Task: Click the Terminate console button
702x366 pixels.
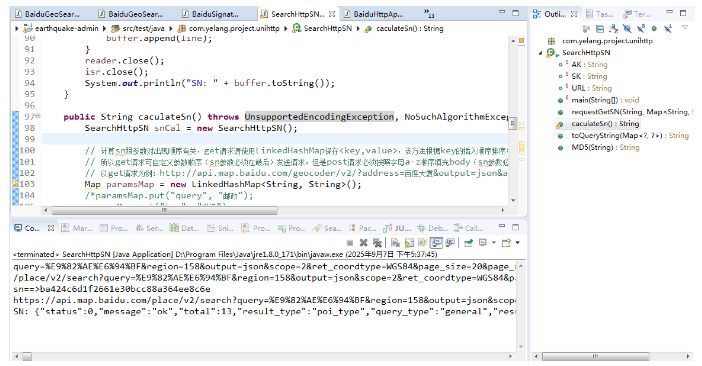Action: tap(350, 243)
